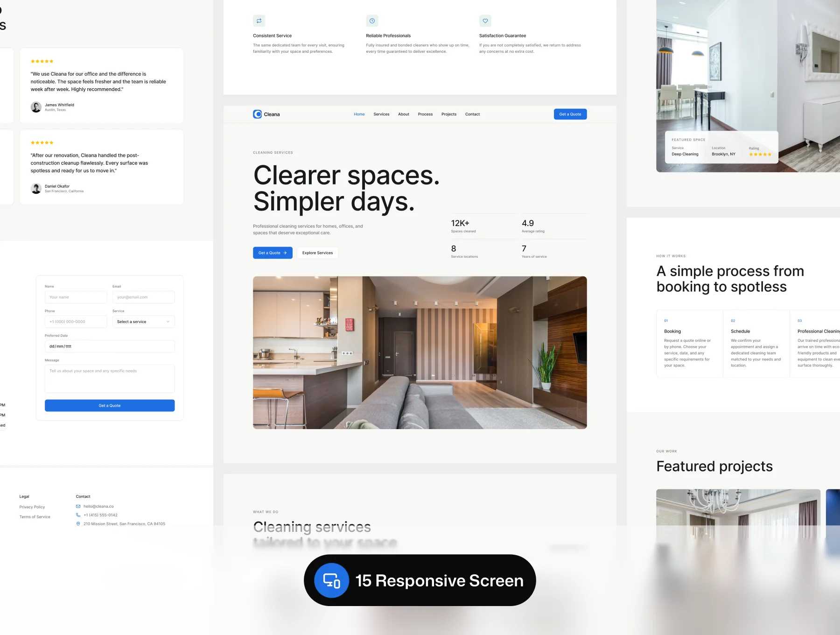The width and height of the screenshot is (840, 635).
Task: Click the Message textarea about your space
Action: click(110, 379)
